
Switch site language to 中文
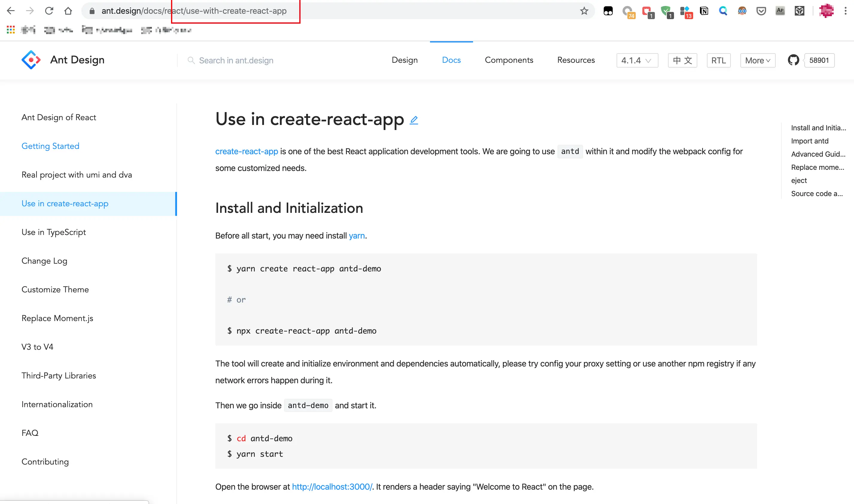coord(682,60)
